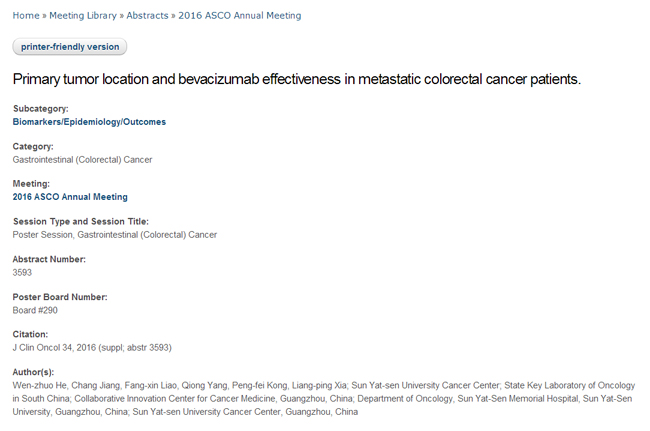Click the Citation label
The height and width of the screenshot is (431, 650).
point(30,334)
